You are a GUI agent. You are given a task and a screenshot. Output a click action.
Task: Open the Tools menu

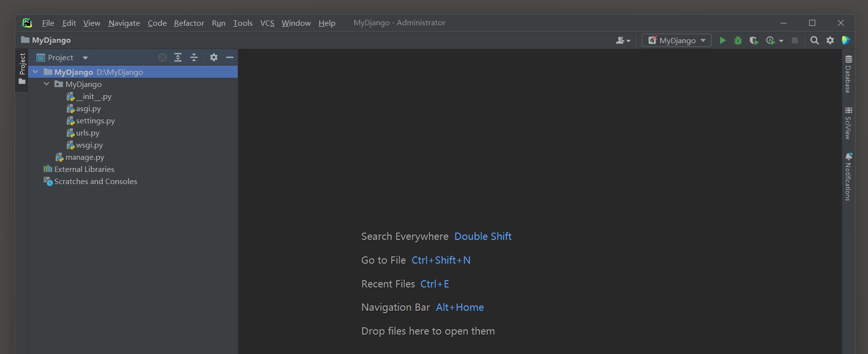coord(243,23)
